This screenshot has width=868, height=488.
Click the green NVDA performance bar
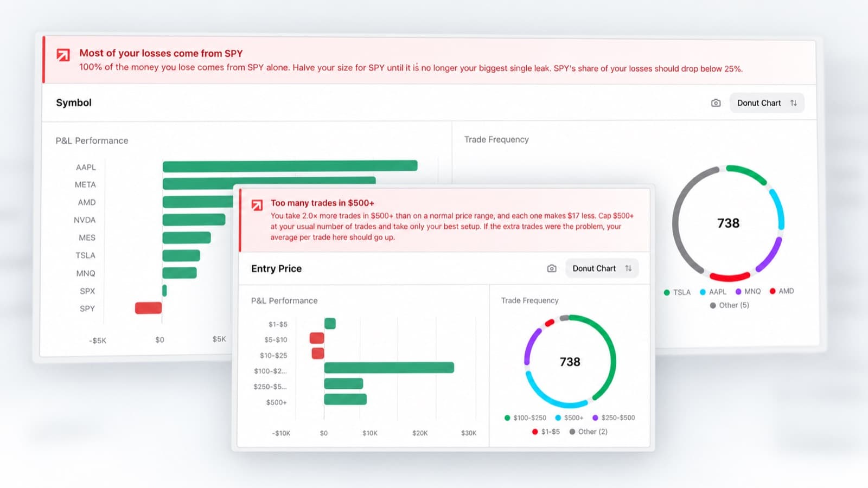(x=194, y=220)
